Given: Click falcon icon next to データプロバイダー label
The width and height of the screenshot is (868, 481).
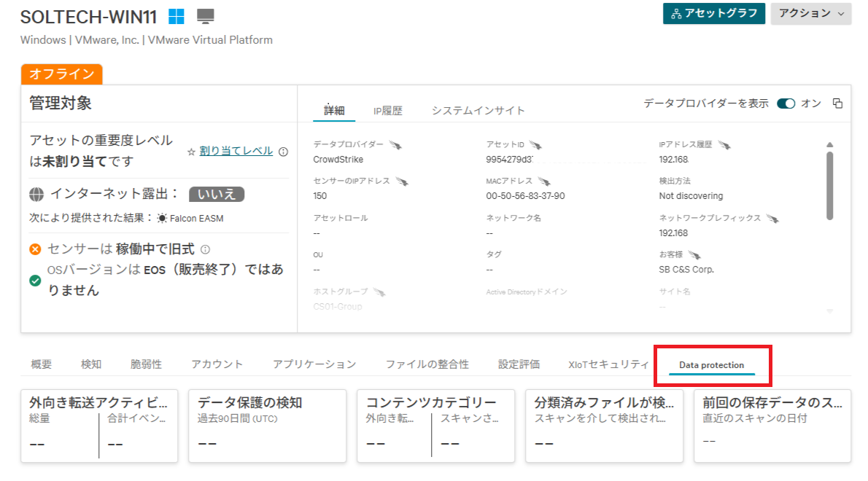Looking at the screenshot, I should point(395,145).
